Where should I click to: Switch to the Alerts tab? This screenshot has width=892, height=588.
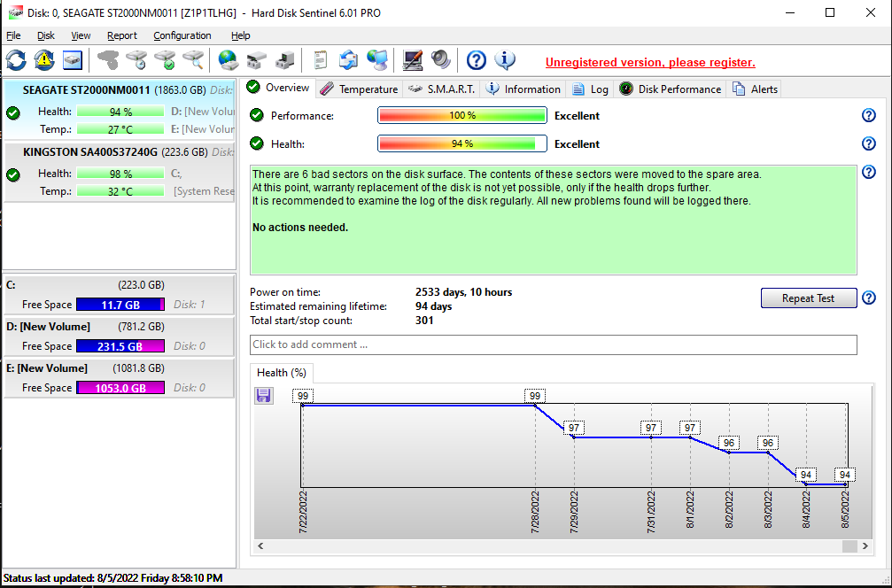coord(756,89)
